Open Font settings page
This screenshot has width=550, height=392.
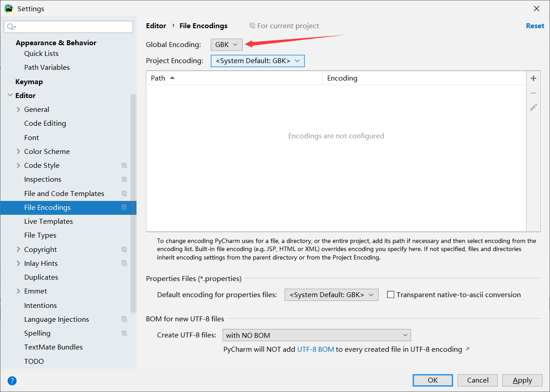pos(32,137)
